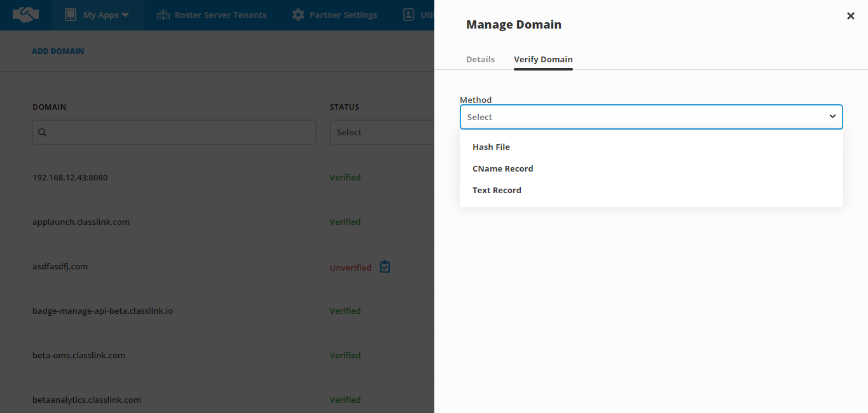
Task: Click domain applaunch.classlink.com
Action: click(81, 222)
